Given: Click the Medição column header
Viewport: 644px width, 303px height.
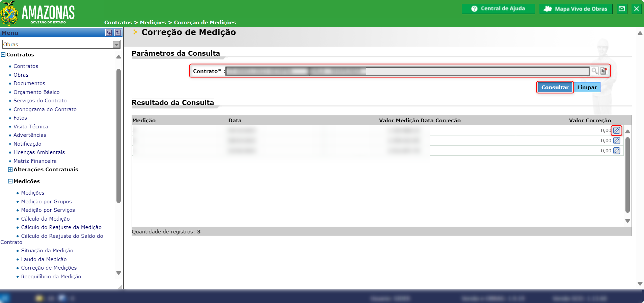Looking at the screenshot, I should coord(144,121).
